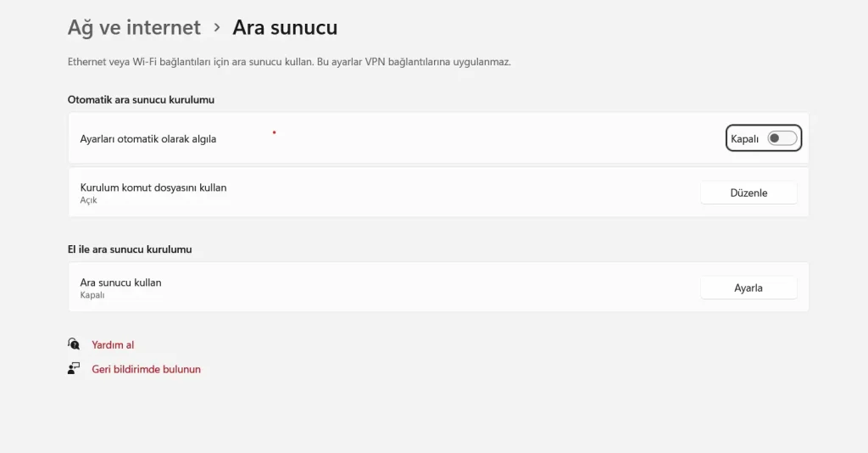Viewport: 868px width, 453px height.
Task: Click the Otomatik ara sunucu kurulumu heading
Action: 141,100
